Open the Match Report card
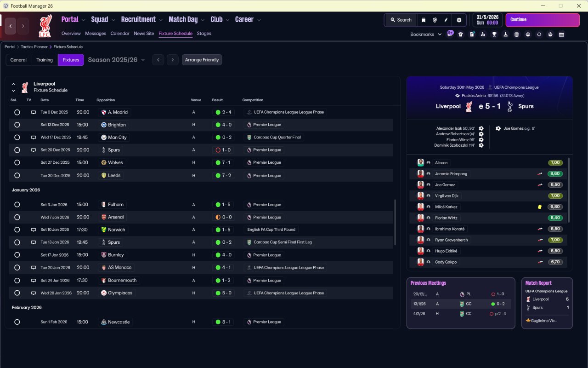The height and width of the screenshot is (368, 588). click(x=547, y=303)
